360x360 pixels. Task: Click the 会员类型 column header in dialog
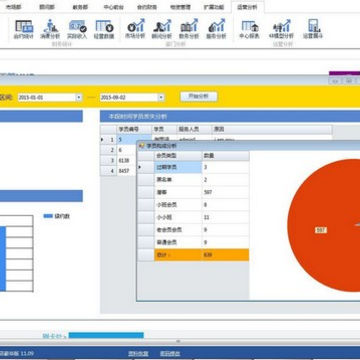click(178, 156)
